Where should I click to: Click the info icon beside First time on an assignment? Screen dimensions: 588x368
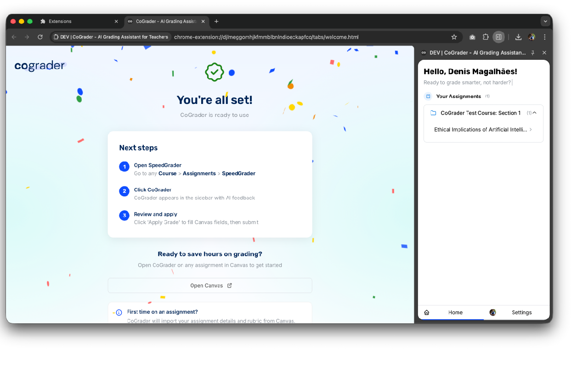(119, 312)
